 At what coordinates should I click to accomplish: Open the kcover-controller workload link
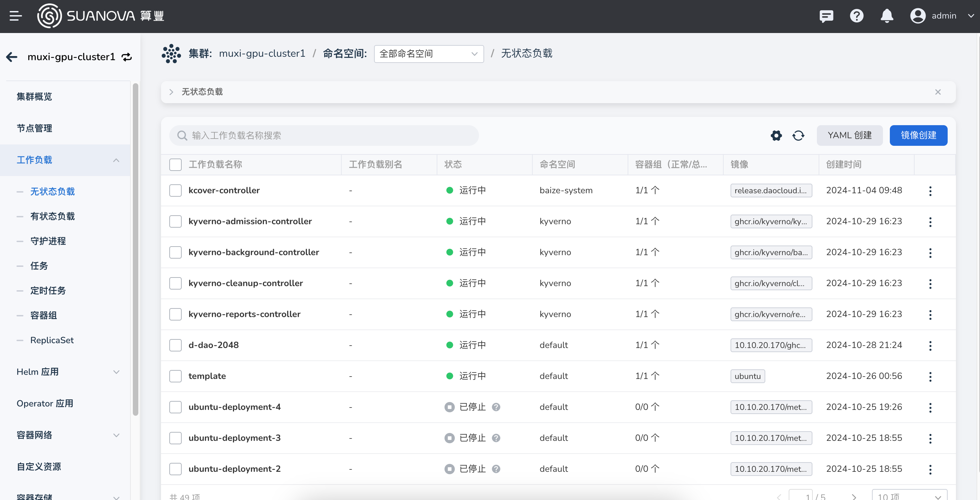tap(224, 191)
